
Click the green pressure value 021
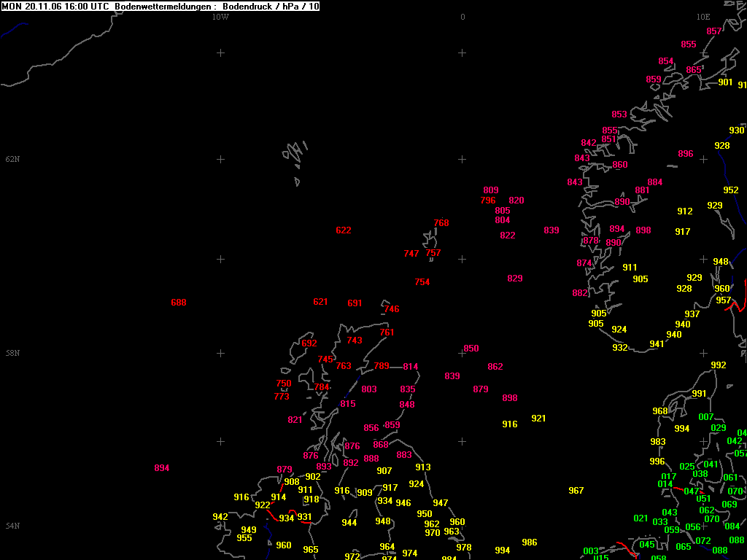640,518
